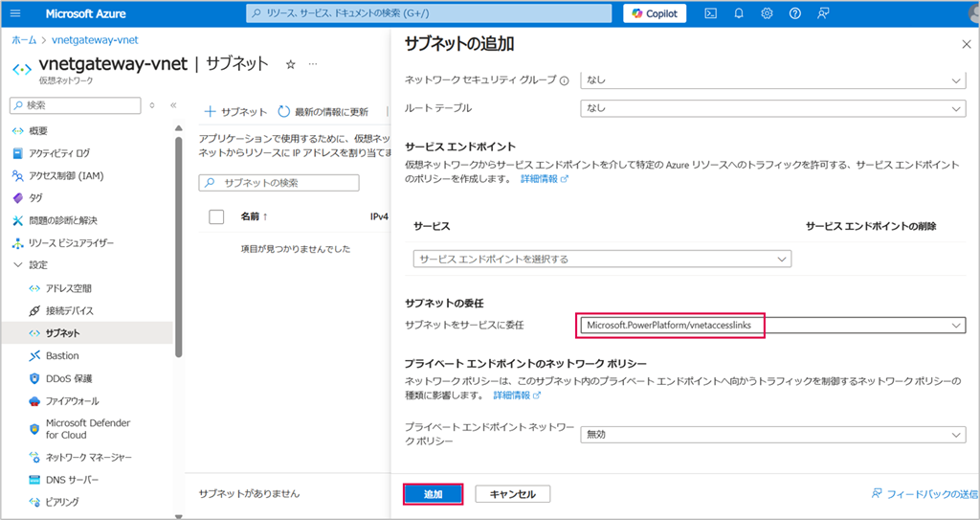980x520 pixels.
Task: Open the Azure portal hamburger menu
Action: coord(15,13)
